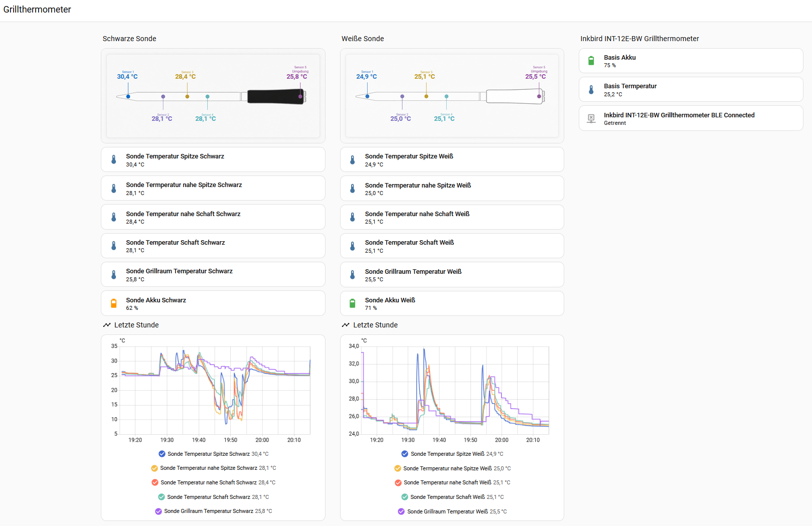The height and width of the screenshot is (526, 812).
Task: Click thermometer icon of Sonde Temperatur Schaft Schwarz
Action: (114, 246)
